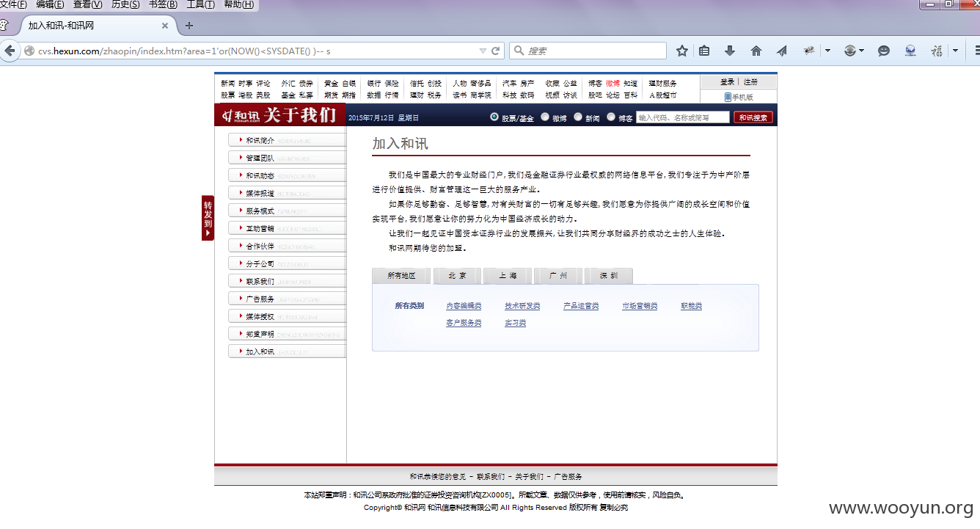This screenshot has height=529, width=980.
Task: Click the 内容编辑类 job category link
Action: pyautogui.click(x=464, y=306)
